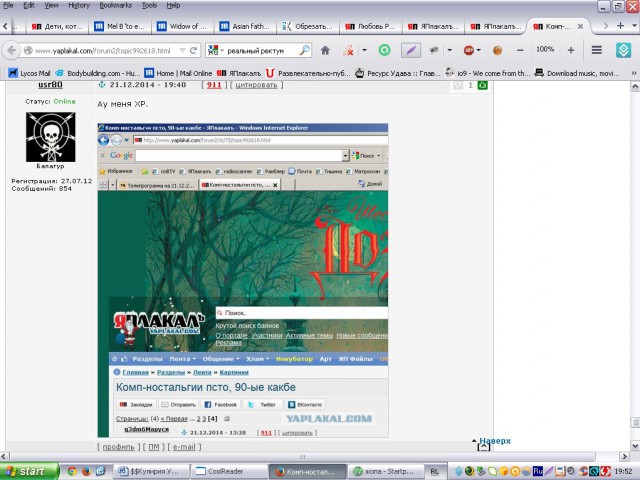Viewport: 640px width, 480px height.
Task: Jump to top via the Наверх link
Action: click(x=495, y=441)
